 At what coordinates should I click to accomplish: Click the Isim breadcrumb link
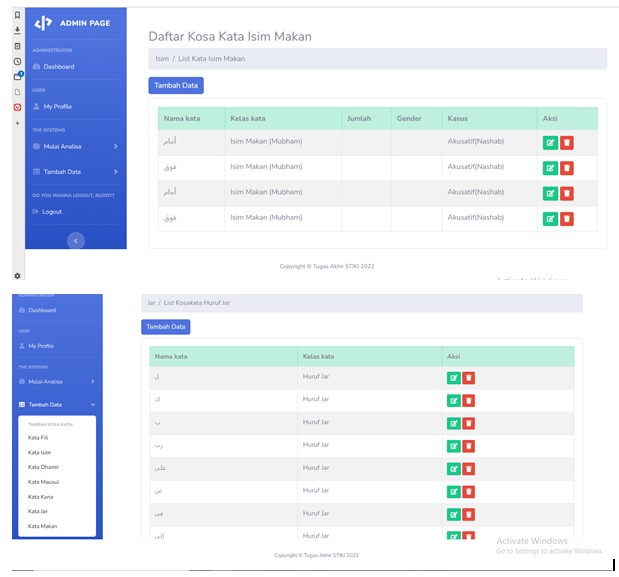tap(162, 59)
